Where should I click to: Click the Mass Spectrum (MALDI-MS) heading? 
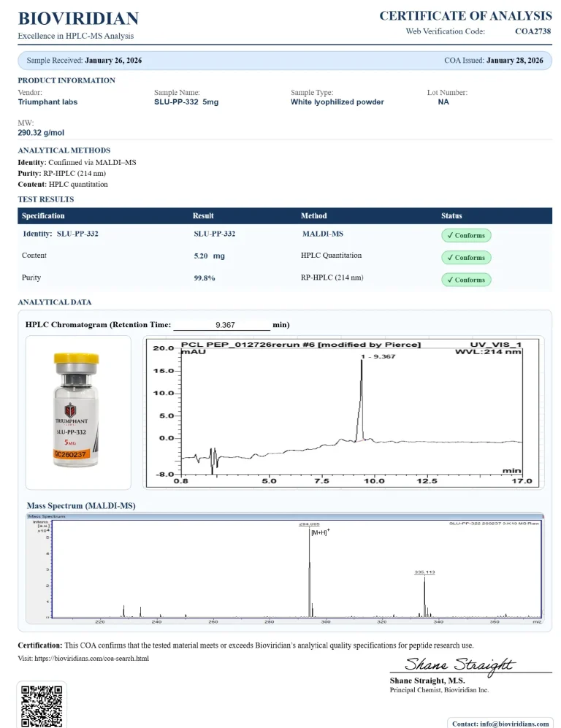pyautogui.click(x=81, y=505)
